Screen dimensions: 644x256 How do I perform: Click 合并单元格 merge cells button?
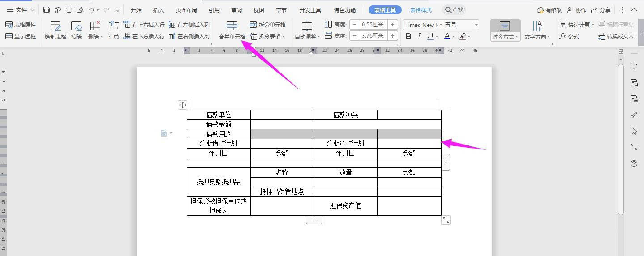(x=232, y=30)
